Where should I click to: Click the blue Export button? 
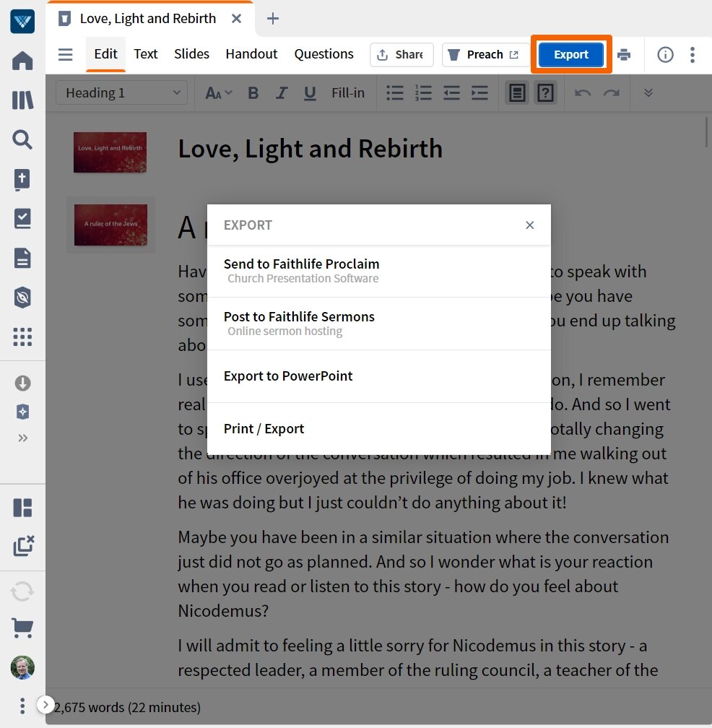[x=571, y=55]
